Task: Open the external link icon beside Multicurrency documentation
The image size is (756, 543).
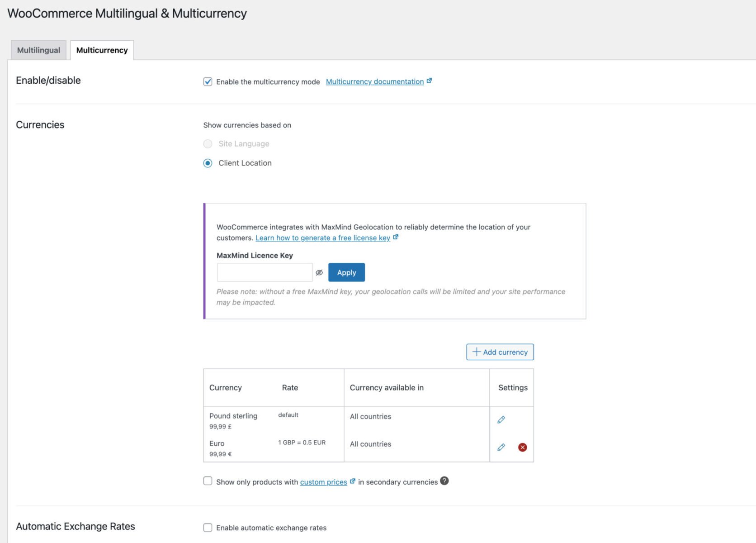Action: [x=429, y=81]
